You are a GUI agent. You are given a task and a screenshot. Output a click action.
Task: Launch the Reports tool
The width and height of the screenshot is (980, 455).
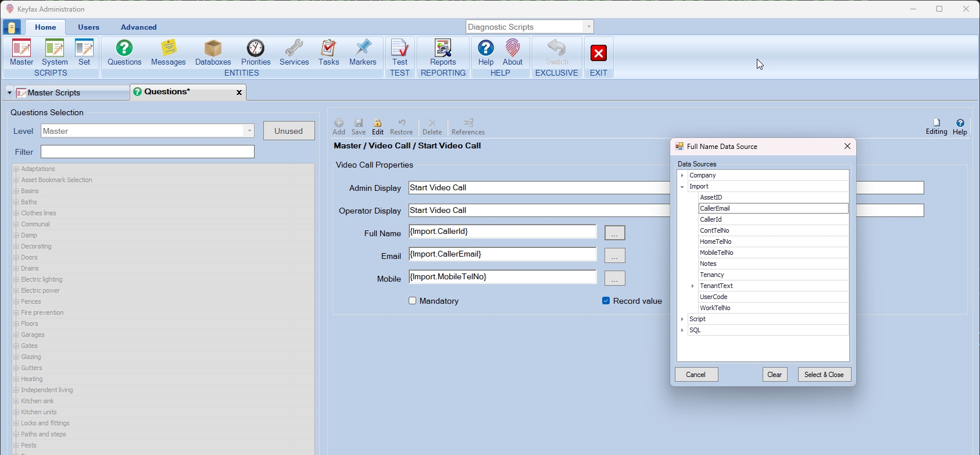tap(443, 52)
